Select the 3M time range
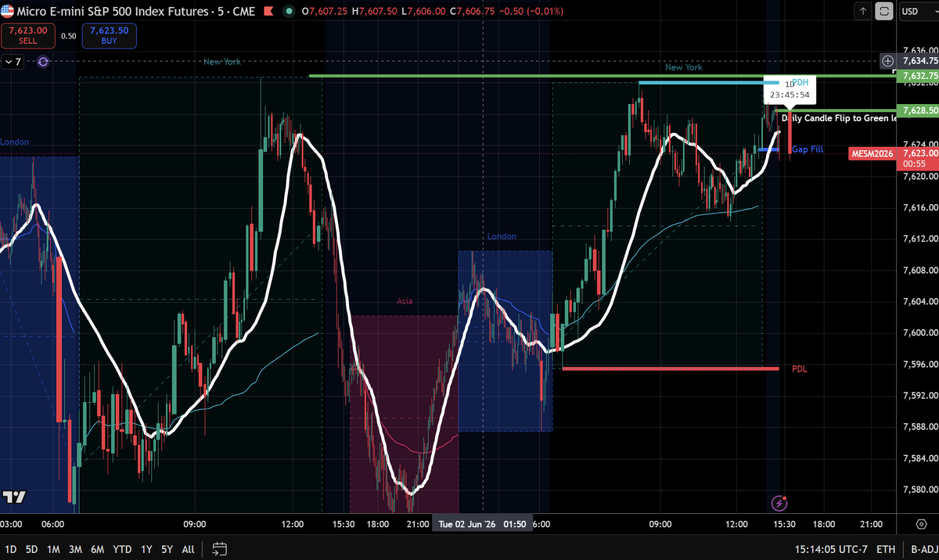The width and height of the screenshot is (939, 560). point(76,549)
